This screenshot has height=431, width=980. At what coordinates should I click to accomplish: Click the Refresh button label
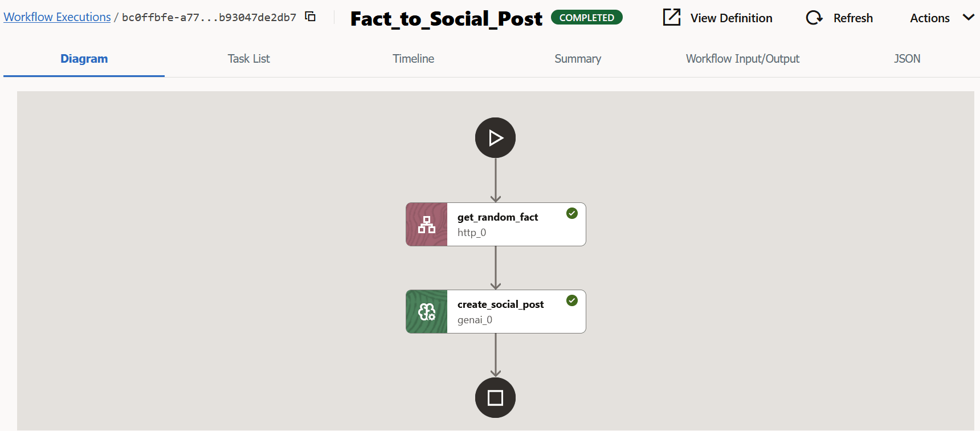point(853,18)
